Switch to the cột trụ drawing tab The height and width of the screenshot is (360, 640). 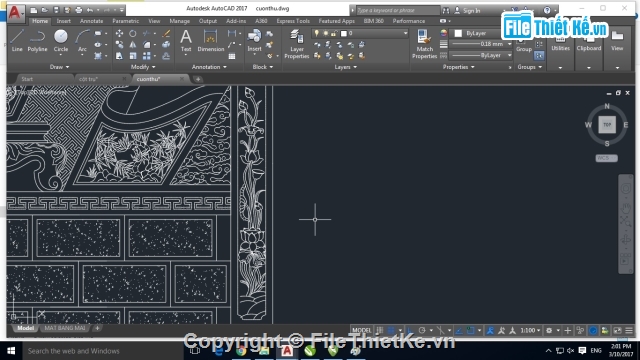coord(89,79)
